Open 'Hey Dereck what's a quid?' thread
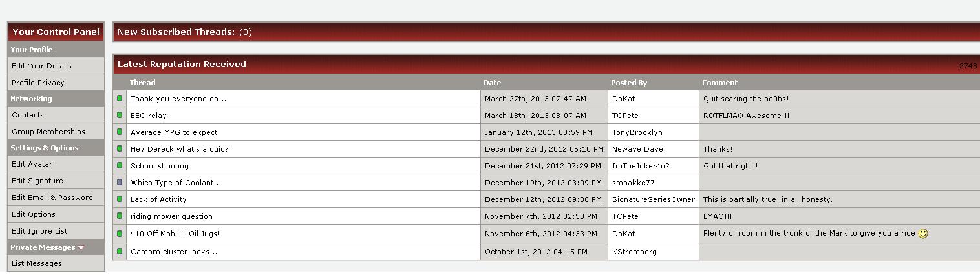The width and height of the screenshot is (980, 275). [180, 149]
